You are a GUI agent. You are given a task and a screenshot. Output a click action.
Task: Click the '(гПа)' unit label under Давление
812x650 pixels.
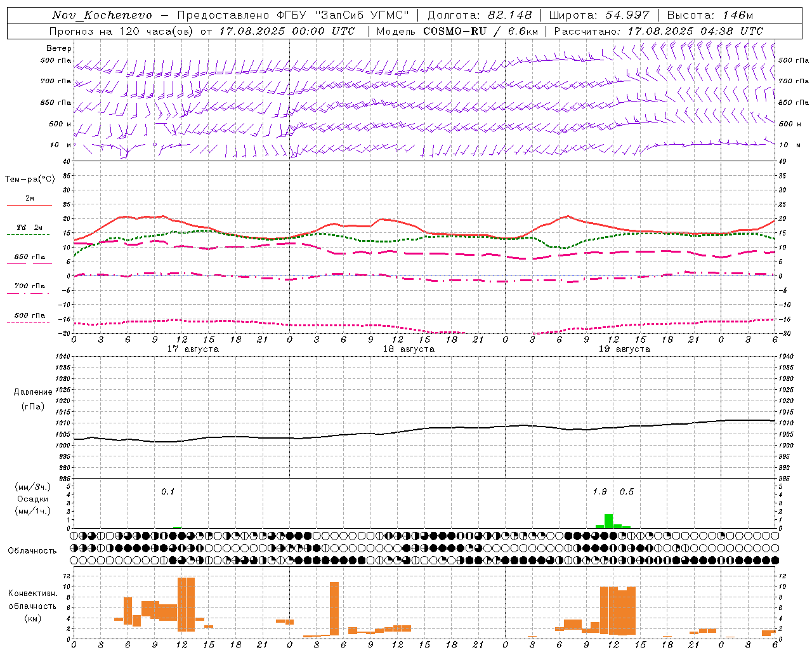[33, 407]
